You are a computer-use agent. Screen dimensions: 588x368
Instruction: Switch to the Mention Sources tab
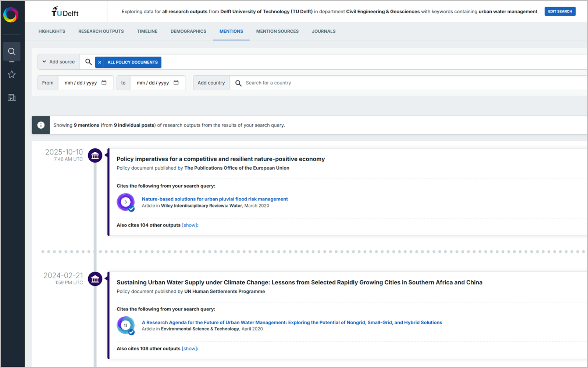[277, 31]
